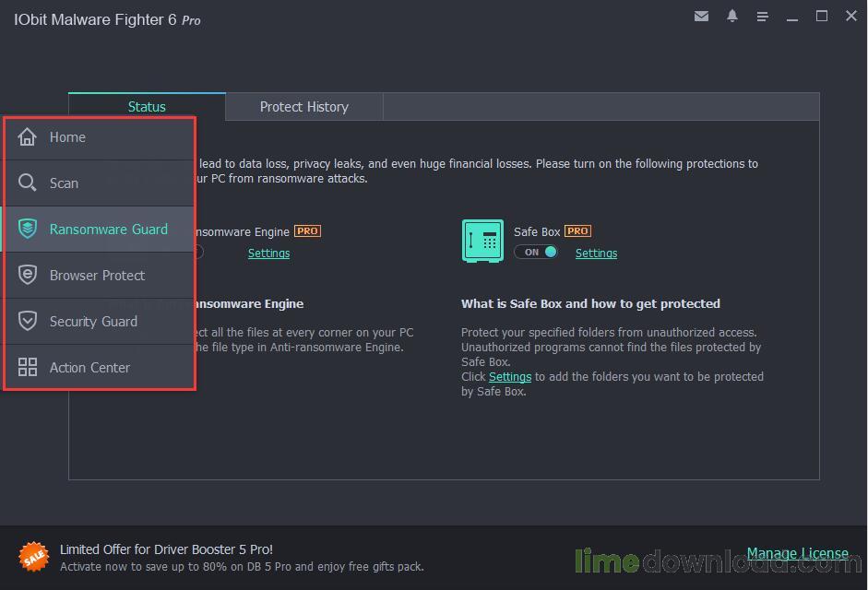
Task: Click the Scan magnifier icon
Action: coord(27,183)
